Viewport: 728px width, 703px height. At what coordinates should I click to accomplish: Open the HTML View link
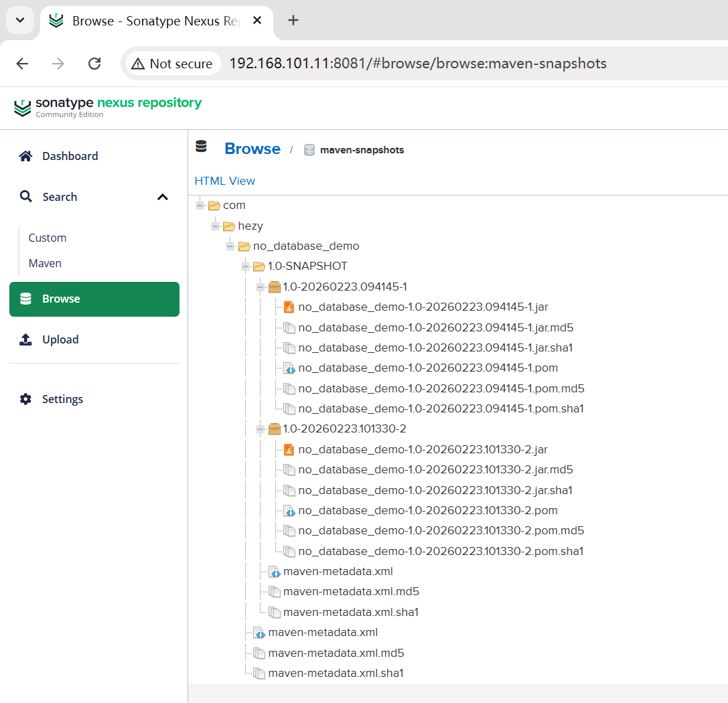225,181
